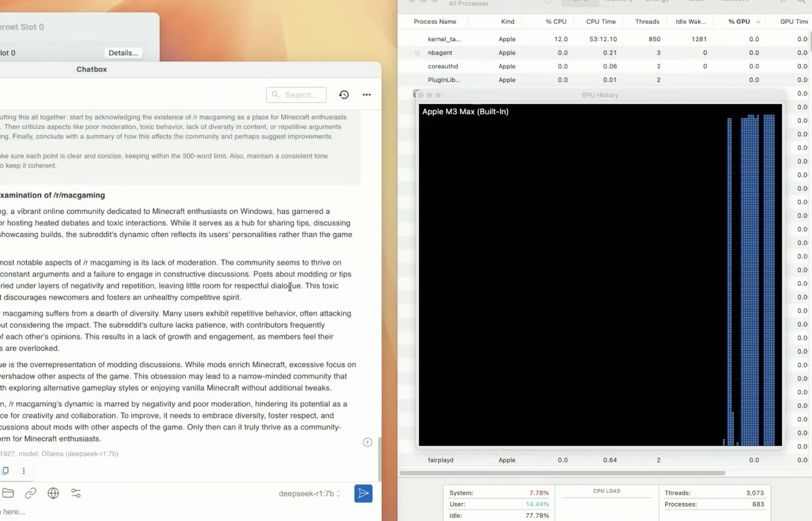Click the Chatbox conversation scrollbar
The image size is (812, 521).
click(x=379, y=458)
